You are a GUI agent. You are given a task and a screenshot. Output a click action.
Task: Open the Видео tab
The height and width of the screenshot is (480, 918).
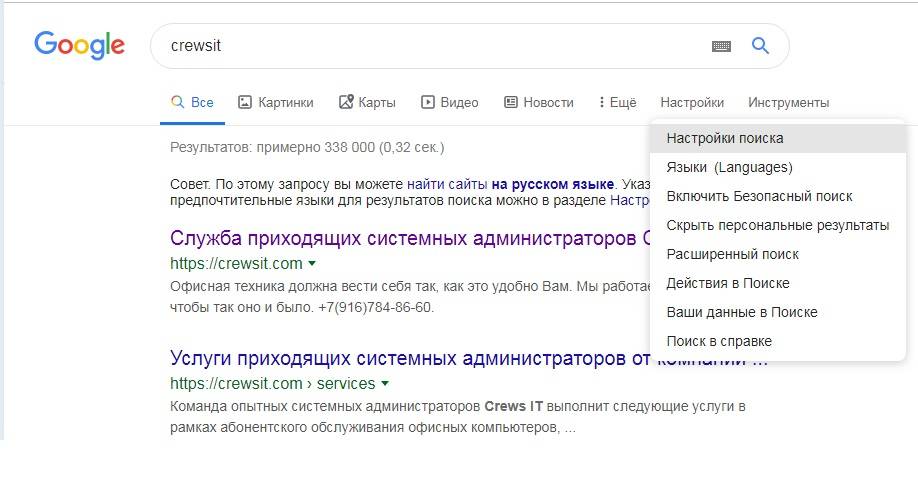(x=450, y=102)
